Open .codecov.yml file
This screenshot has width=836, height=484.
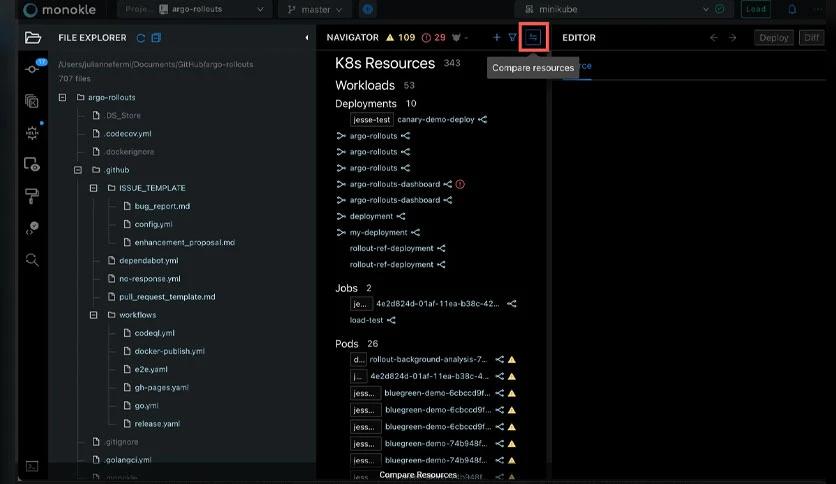(128, 134)
